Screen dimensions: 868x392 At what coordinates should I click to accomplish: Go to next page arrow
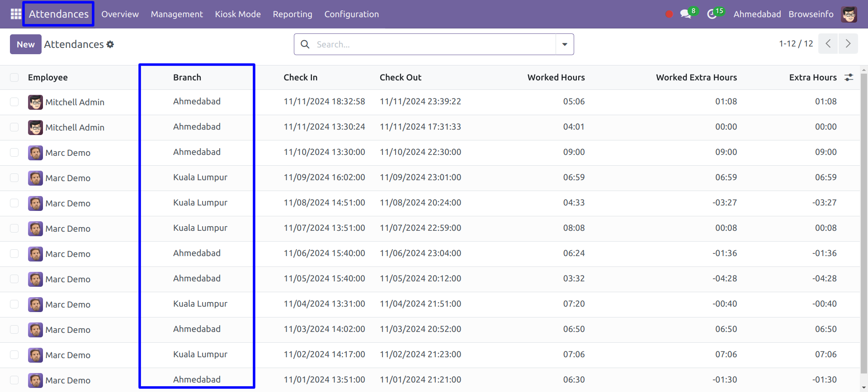click(848, 44)
